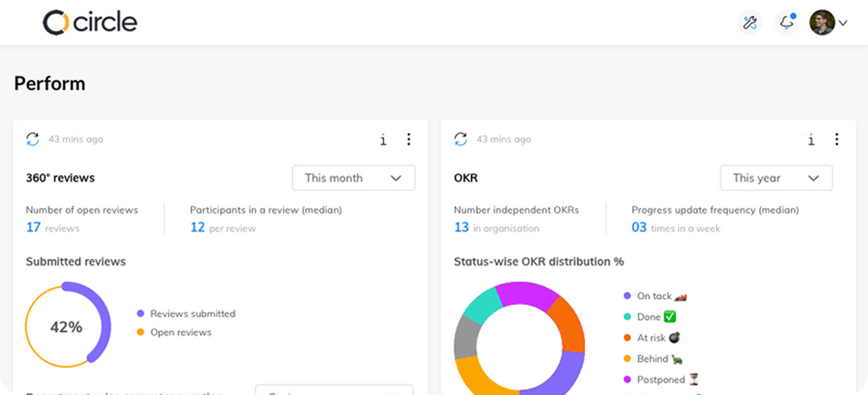
Task: Open more options on the OKR card
Action: click(837, 139)
